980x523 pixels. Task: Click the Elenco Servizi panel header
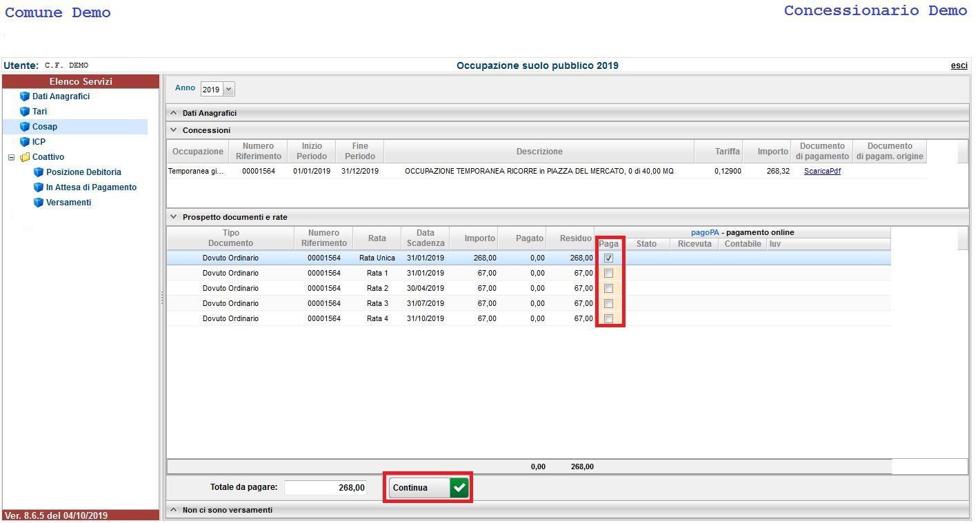coord(81,81)
